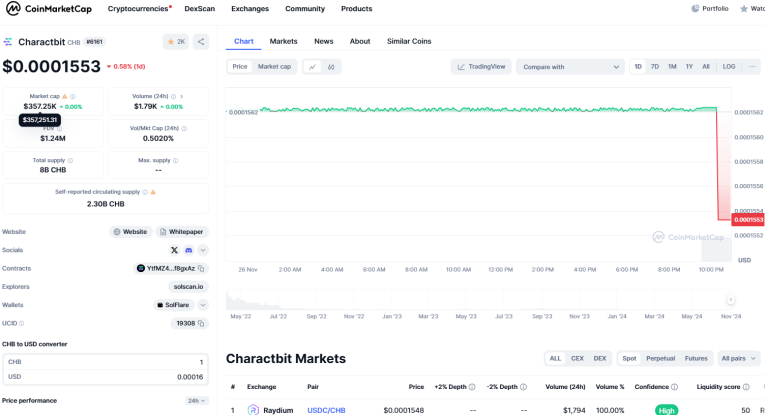Screen dimensions: 765x415
Task: Toggle LOG scale on chart
Action: 729,67
